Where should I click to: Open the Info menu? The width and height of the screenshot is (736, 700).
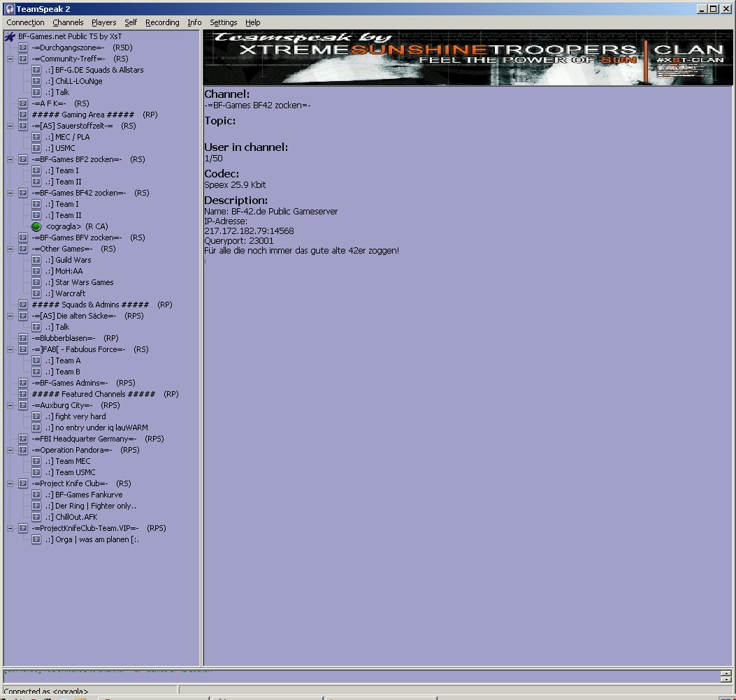pyautogui.click(x=194, y=22)
